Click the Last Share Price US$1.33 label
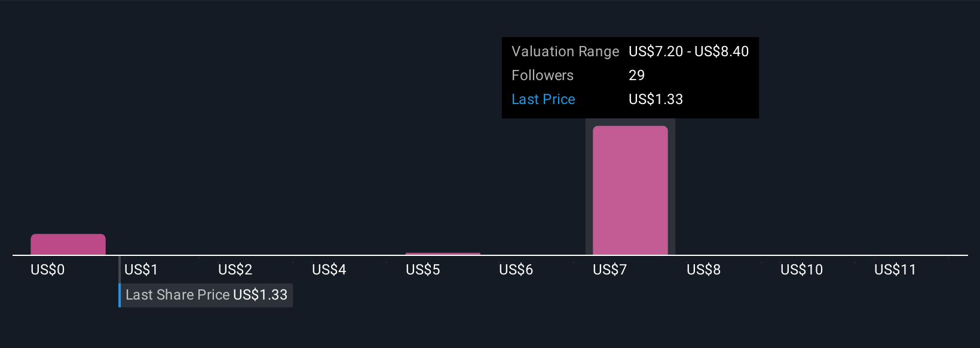Viewport: 980px width, 348px height. [x=206, y=295]
